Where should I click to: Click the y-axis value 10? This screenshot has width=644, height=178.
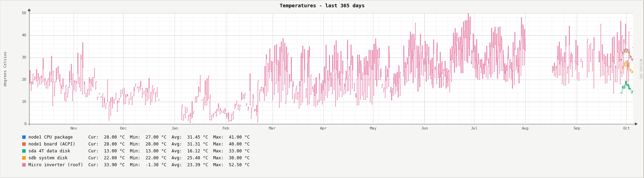[x=24, y=102]
